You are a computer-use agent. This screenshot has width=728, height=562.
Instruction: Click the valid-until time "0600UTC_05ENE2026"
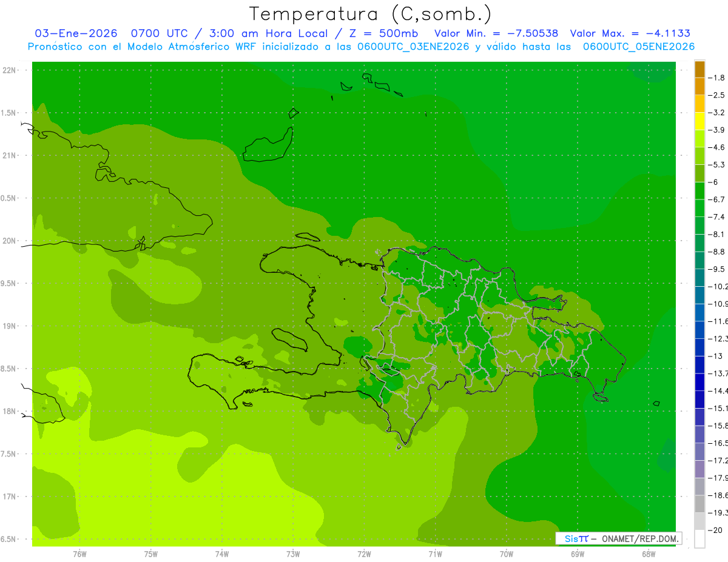coord(638,47)
